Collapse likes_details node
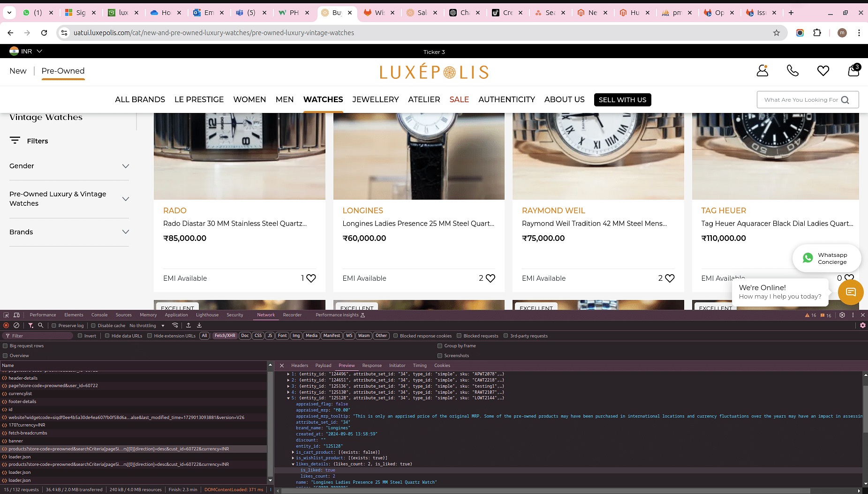The image size is (868, 494). click(x=293, y=464)
